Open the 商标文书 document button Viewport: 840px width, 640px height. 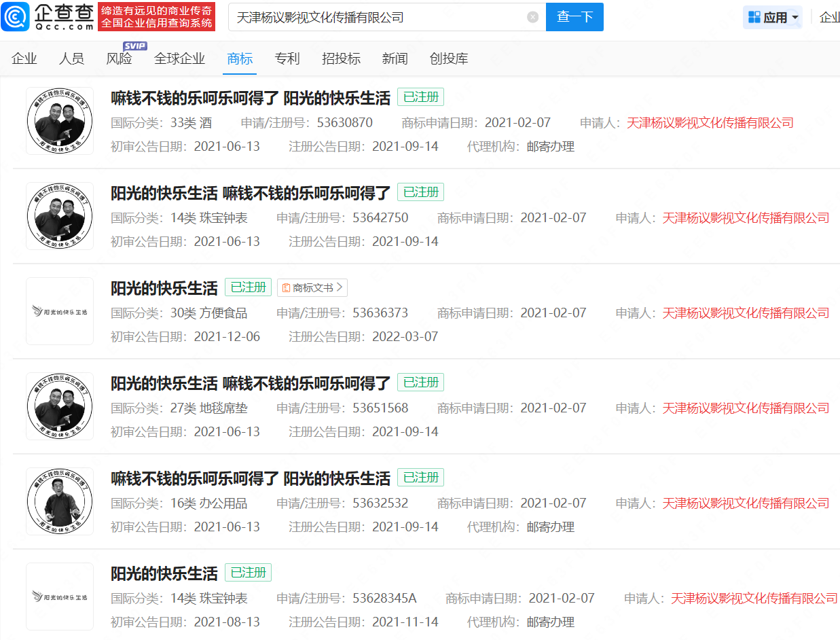click(312, 288)
